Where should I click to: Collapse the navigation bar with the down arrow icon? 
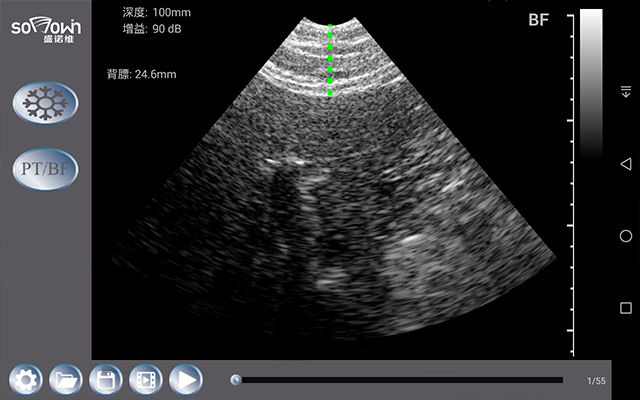pyautogui.click(x=626, y=91)
